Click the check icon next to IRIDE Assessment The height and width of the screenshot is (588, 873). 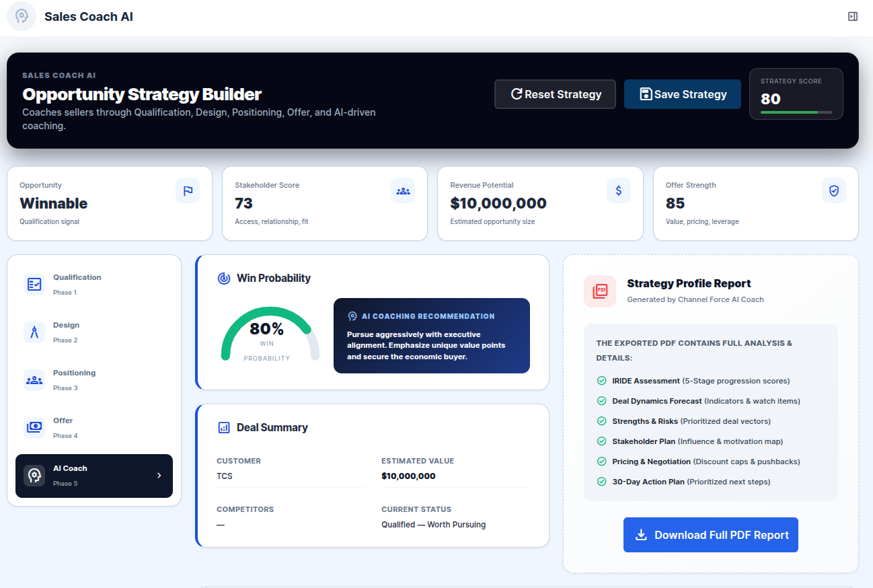(x=602, y=381)
